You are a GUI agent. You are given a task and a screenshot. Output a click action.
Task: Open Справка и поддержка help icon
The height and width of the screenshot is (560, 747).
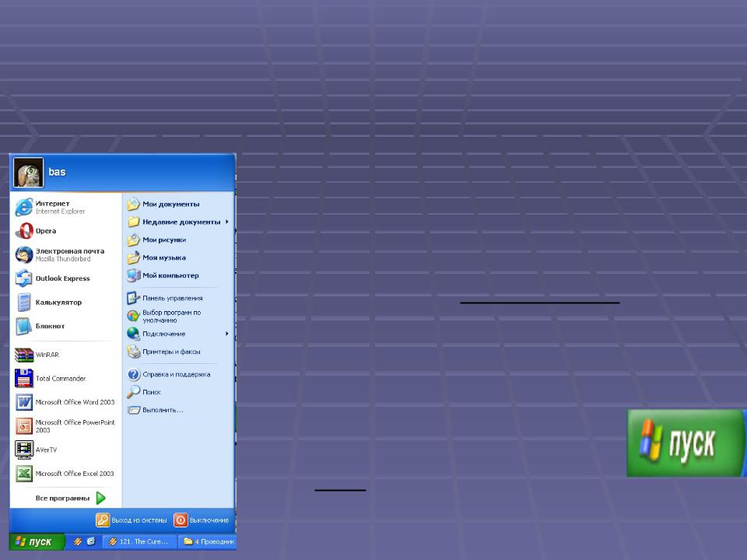tap(133, 374)
